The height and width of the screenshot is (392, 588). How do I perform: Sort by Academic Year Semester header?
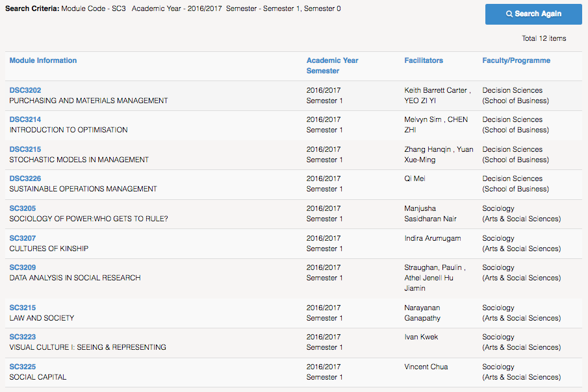332,66
